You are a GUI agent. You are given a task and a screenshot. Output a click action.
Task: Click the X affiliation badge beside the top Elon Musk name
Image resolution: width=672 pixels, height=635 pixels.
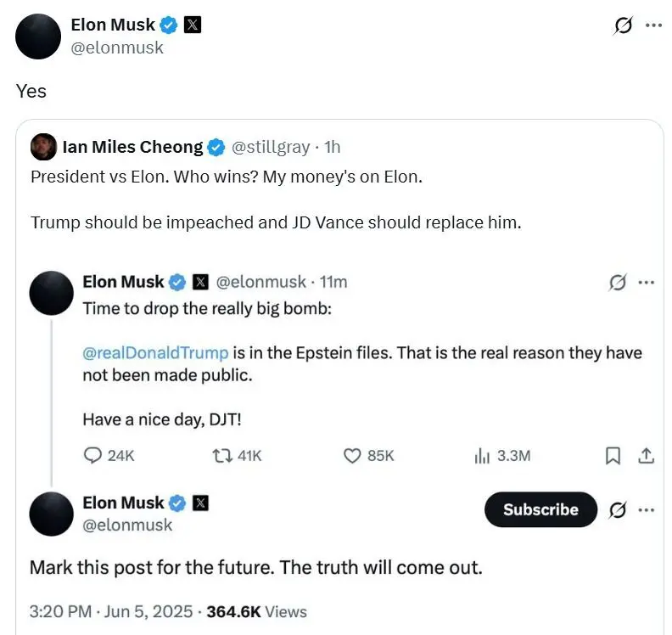click(193, 25)
